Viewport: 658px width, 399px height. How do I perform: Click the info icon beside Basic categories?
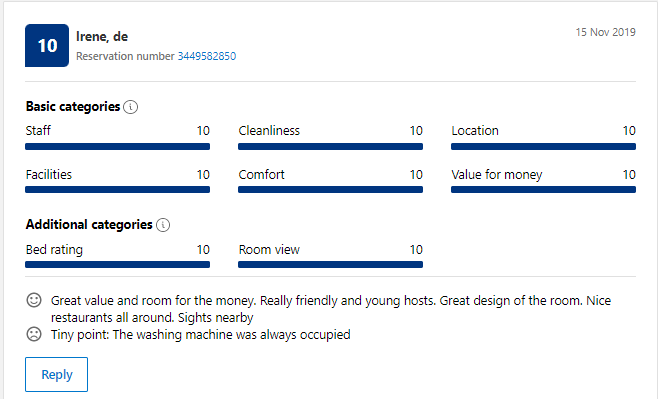(131, 107)
